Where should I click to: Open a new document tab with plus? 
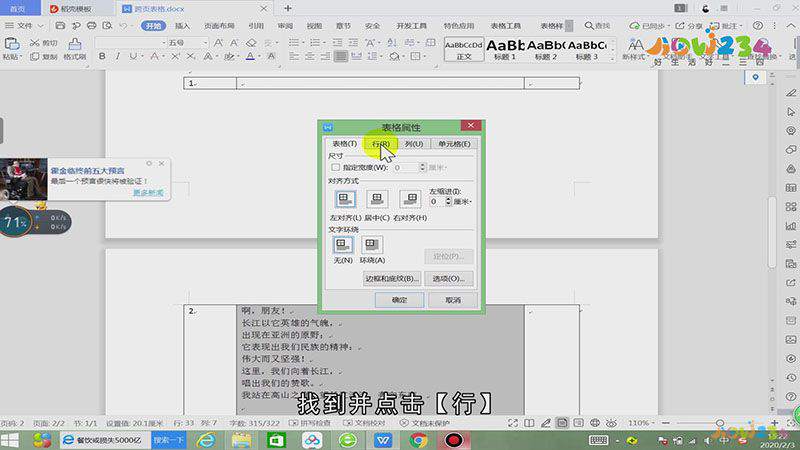pyautogui.click(x=288, y=8)
